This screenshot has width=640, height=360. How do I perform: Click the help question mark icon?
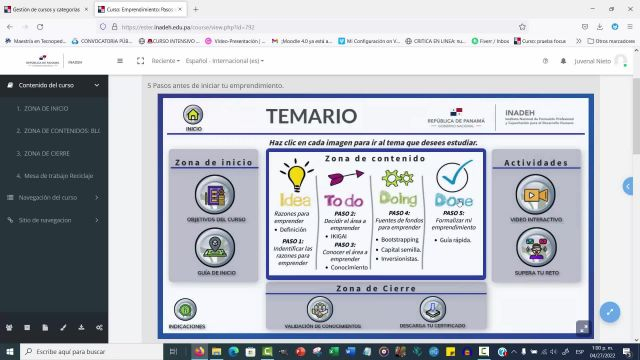click(x=545, y=61)
